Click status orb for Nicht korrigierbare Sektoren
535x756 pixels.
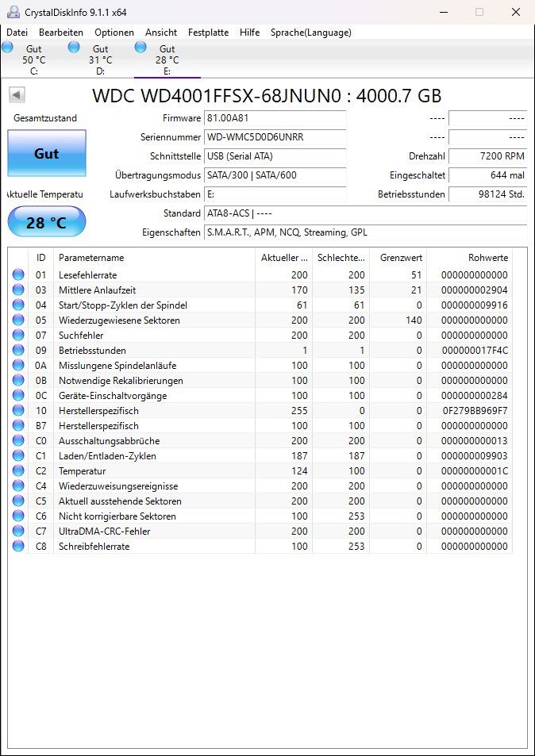coord(17,516)
